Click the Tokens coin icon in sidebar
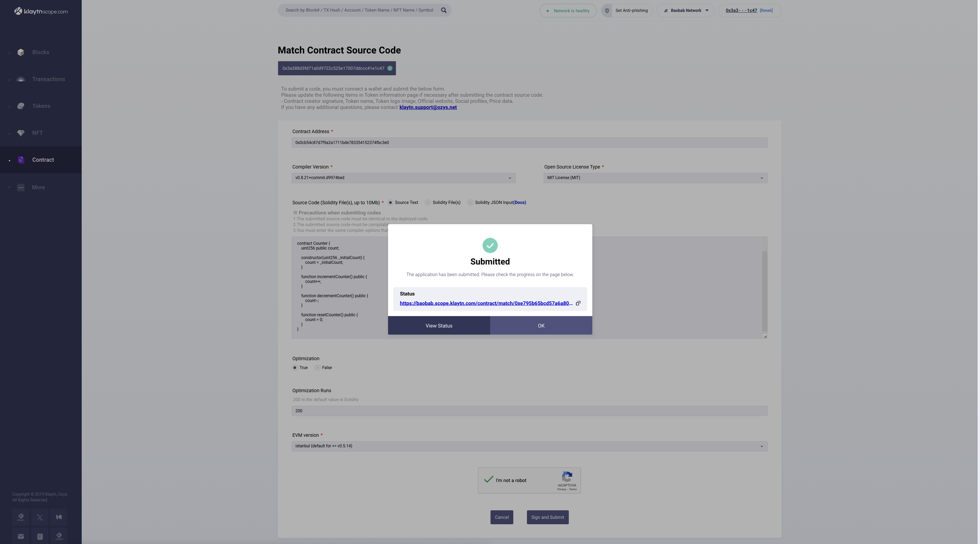 [x=21, y=106]
